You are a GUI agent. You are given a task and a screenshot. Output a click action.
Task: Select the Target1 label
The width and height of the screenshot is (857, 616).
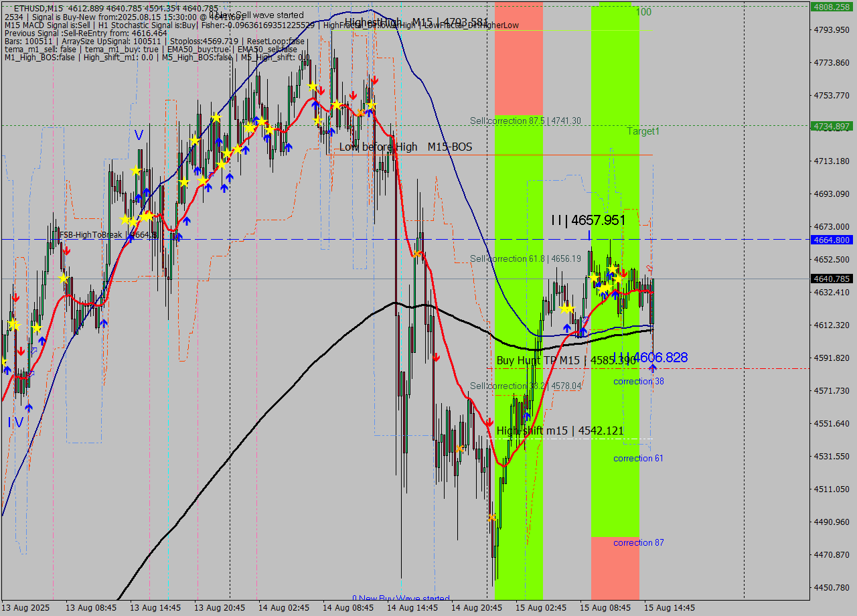643,131
